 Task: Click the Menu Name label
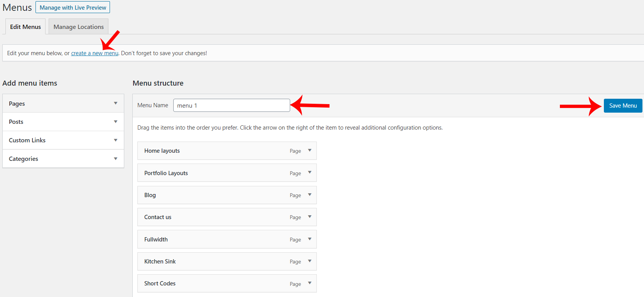click(x=153, y=105)
